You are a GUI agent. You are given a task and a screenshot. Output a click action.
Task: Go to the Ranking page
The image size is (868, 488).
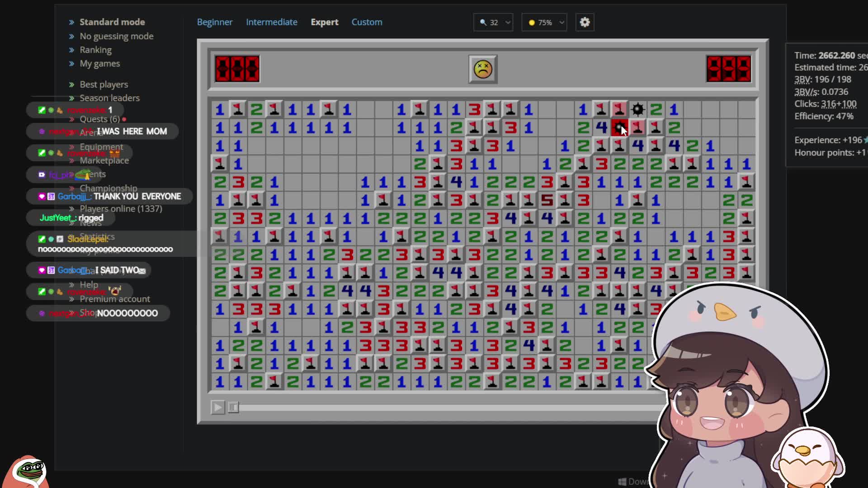point(95,50)
